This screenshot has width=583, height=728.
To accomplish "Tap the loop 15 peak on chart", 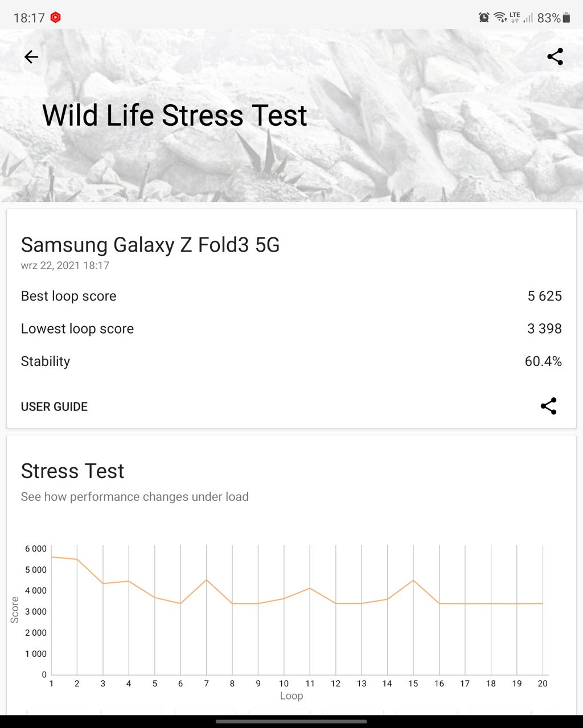I will tap(413, 580).
